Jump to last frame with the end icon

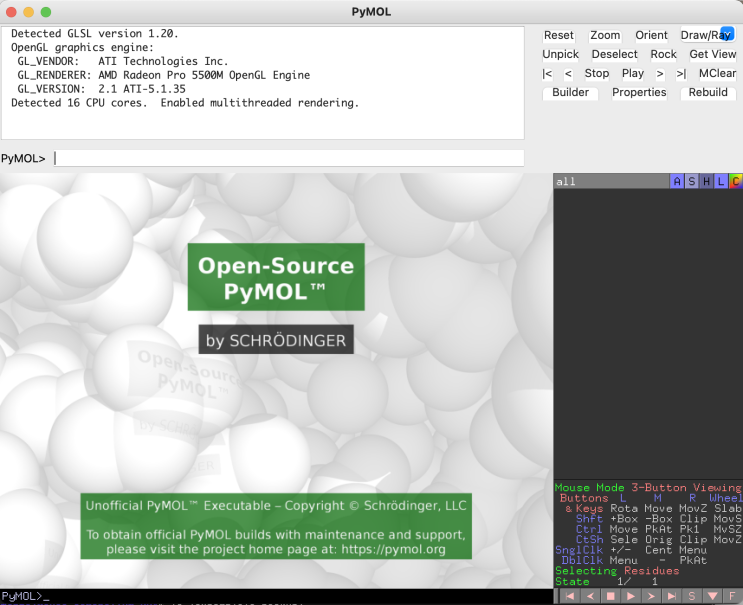tap(671, 596)
